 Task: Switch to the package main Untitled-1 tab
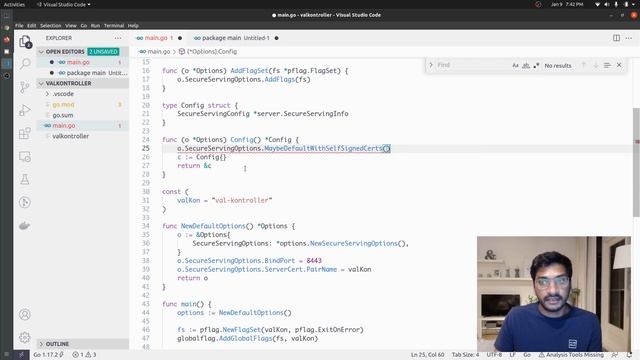(236, 38)
